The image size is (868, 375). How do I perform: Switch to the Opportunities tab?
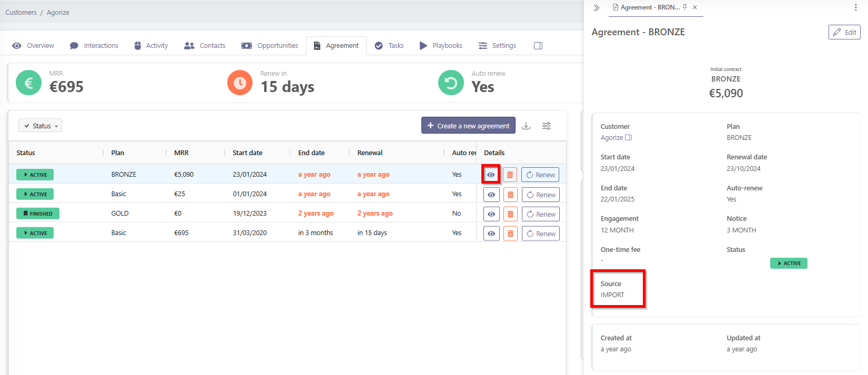pyautogui.click(x=270, y=46)
